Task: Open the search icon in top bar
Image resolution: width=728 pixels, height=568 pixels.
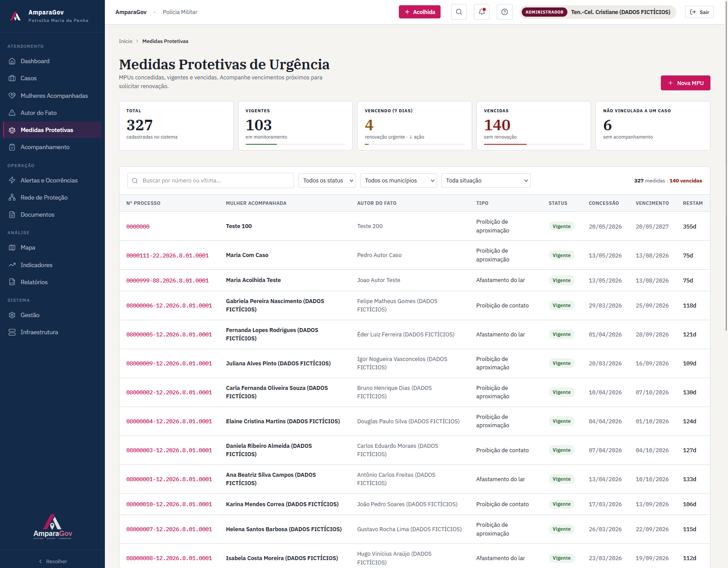Action: tap(459, 12)
